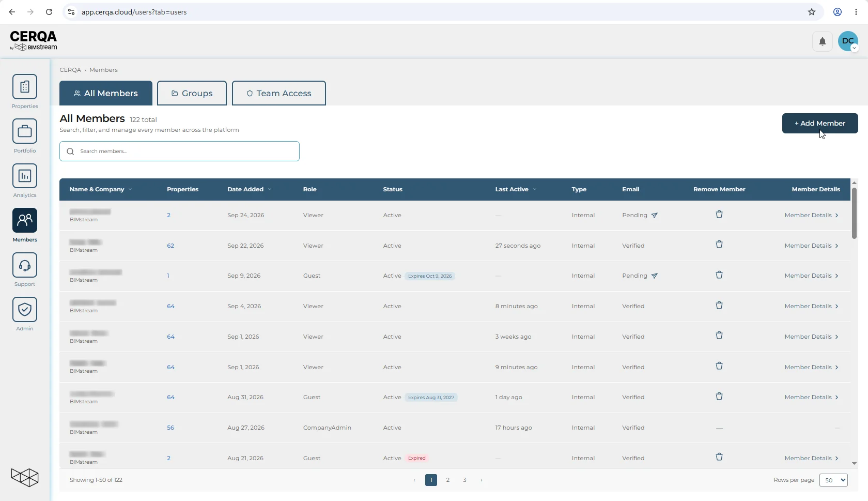Switch to the Team Access tab
This screenshot has height=501, width=868.
coord(279,93)
